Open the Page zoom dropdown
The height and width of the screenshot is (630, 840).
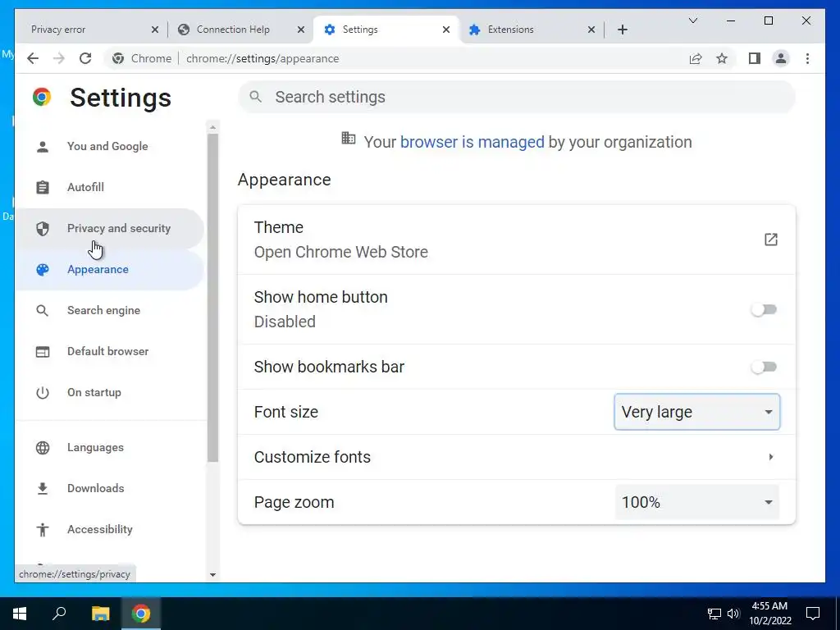pyautogui.click(x=696, y=502)
